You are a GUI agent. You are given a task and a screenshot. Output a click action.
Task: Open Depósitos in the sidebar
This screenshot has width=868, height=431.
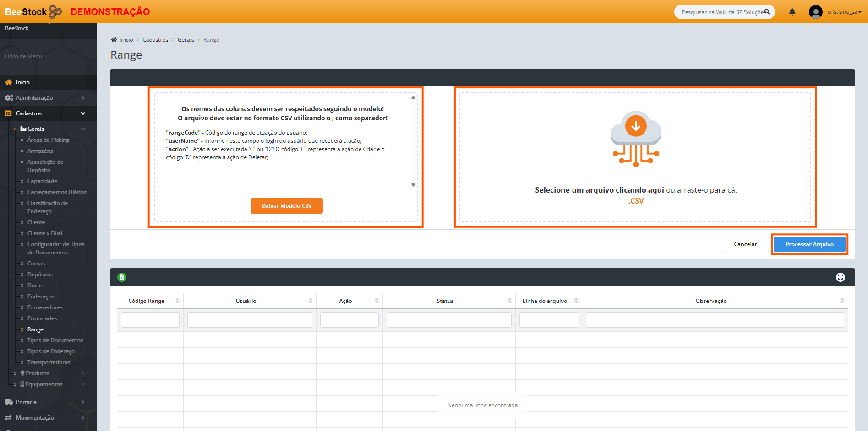(x=40, y=275)
